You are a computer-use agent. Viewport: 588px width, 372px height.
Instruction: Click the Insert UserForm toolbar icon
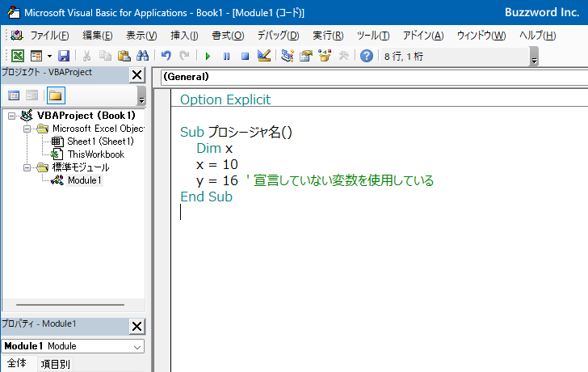coord(36,56)
